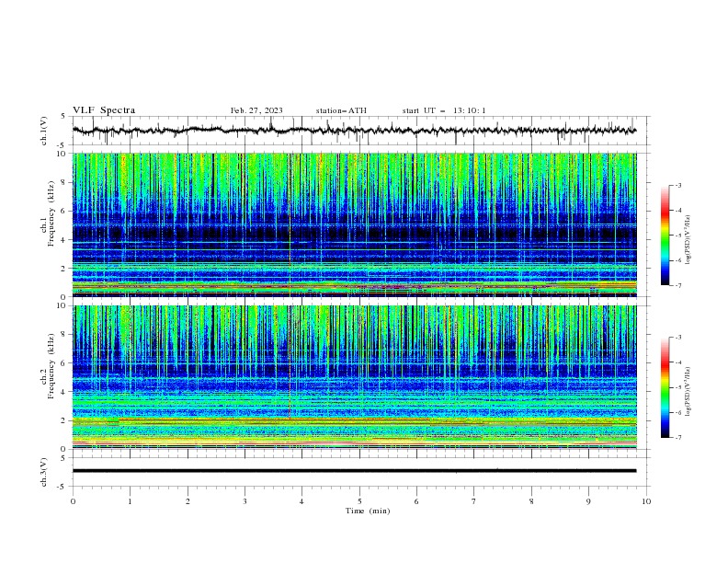Click the time axis tick label '10'

tap(646, 501)
